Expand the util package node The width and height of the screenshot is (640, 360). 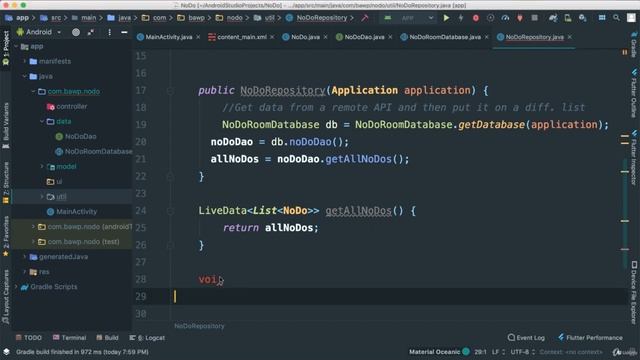(x=42, y=197)
